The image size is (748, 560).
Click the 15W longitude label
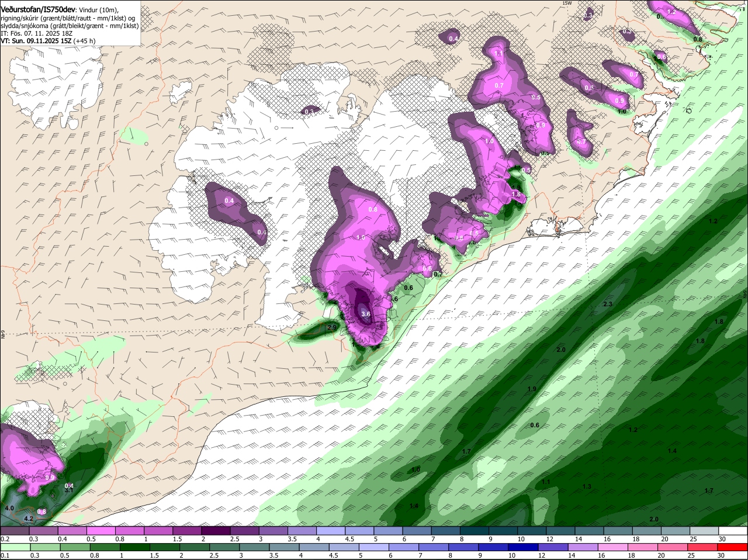(566, 3)
